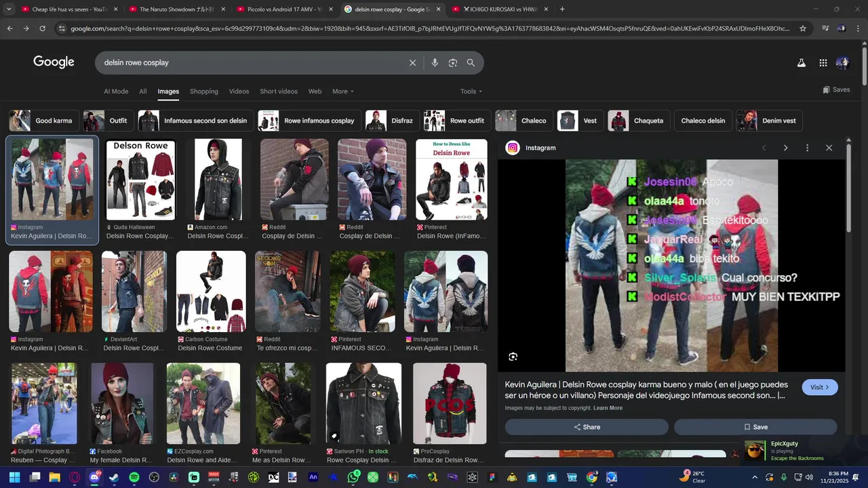Switch to the ICHIGO KUROSAKI vs YHWACH tab
This screenshot has height=488, width=868.
click(499, 9)
